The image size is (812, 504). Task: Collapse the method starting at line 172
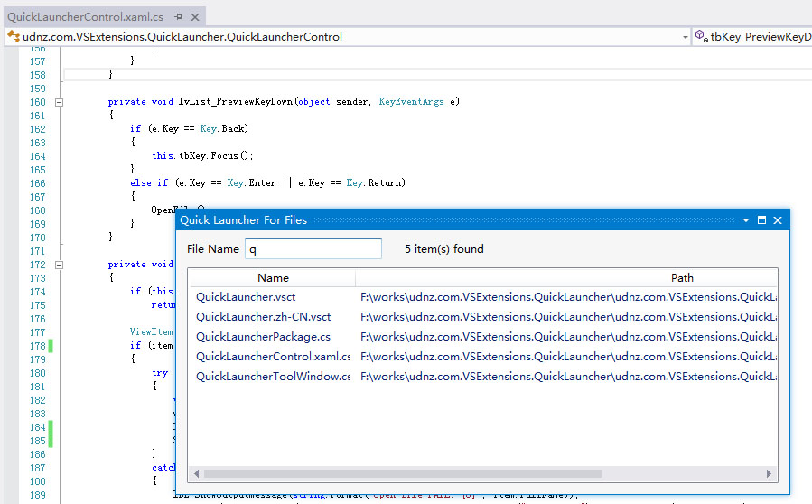click(x=59, y=265)
